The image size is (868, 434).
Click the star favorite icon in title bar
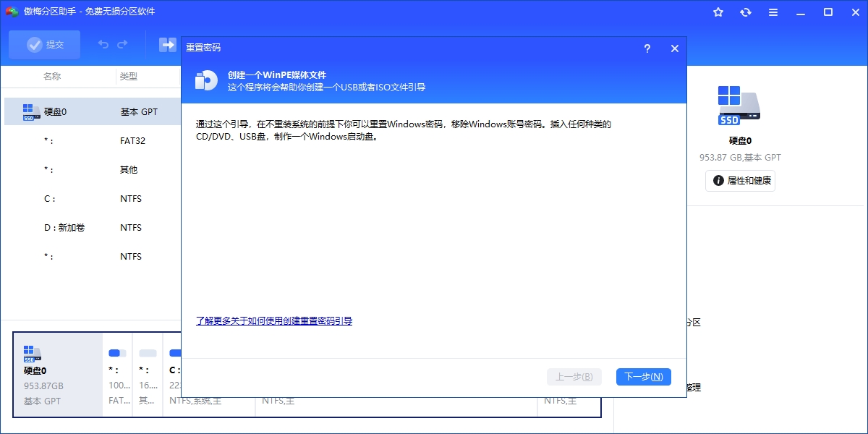click(x=718, y=12)
